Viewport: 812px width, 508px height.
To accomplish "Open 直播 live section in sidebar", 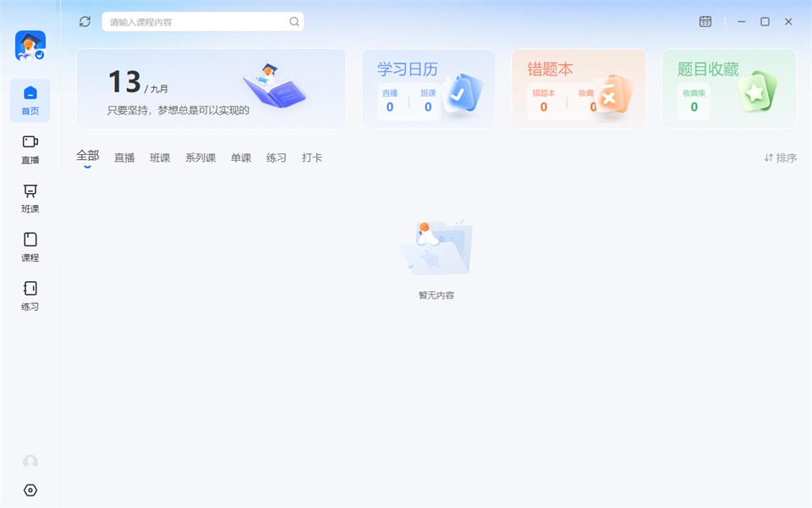I will tap(30, 150).
